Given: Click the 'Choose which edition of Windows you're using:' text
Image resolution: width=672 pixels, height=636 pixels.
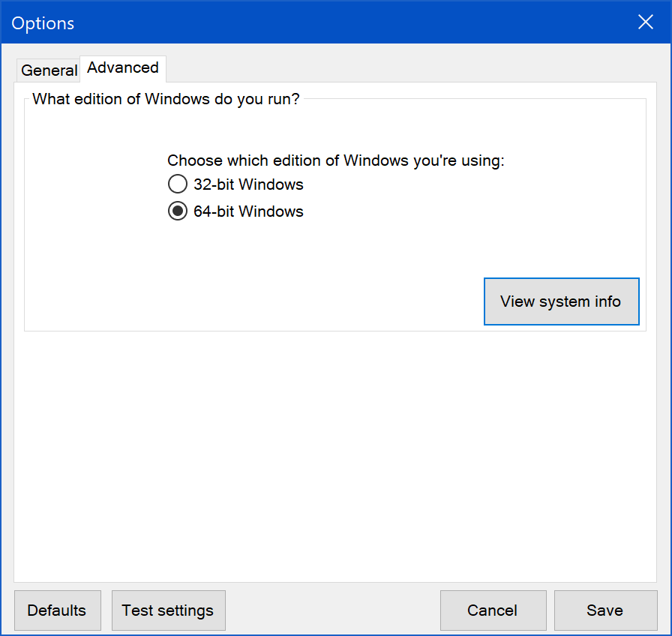Looking at the screenshot, I should [336, 160].
